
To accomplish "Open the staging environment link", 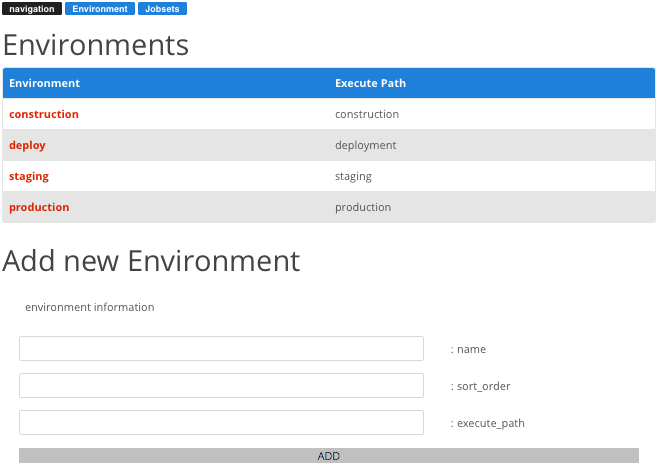I will tap(29, 177).
